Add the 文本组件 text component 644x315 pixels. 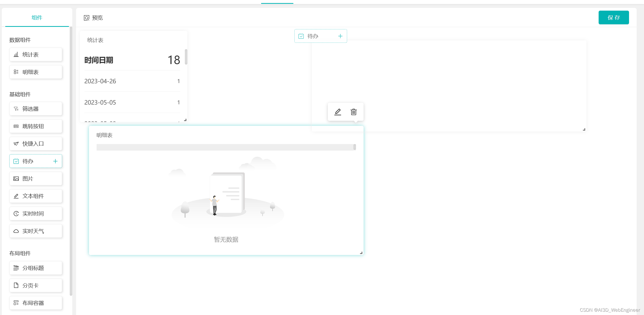(x=36, y=196)
